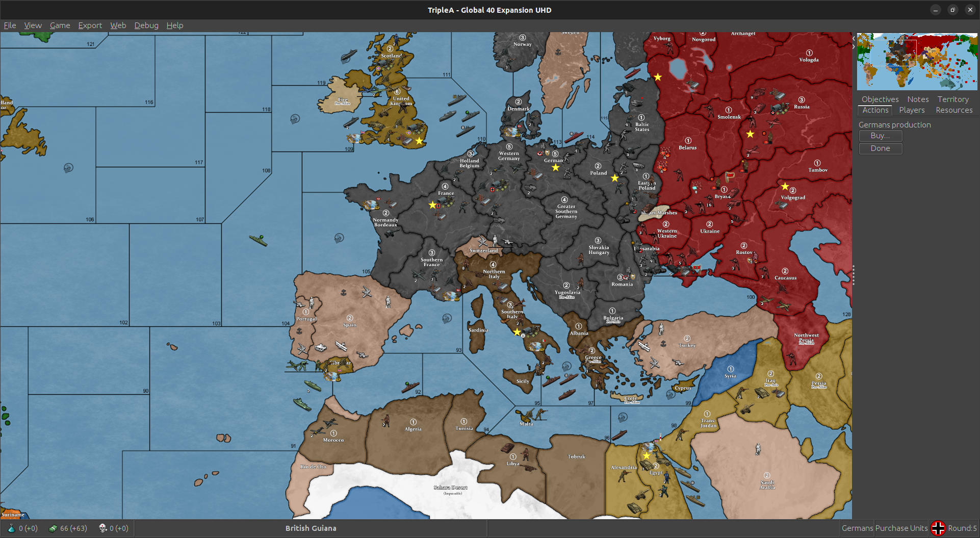Click the anchor icon in Sweden
Screen dimensions: 980x538
[x=558, y=52]
